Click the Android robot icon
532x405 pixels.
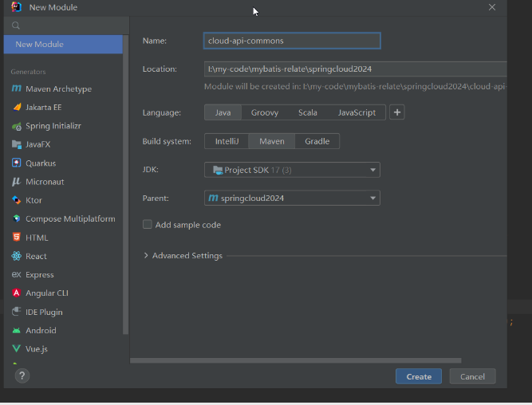click(x=16, y=330)
